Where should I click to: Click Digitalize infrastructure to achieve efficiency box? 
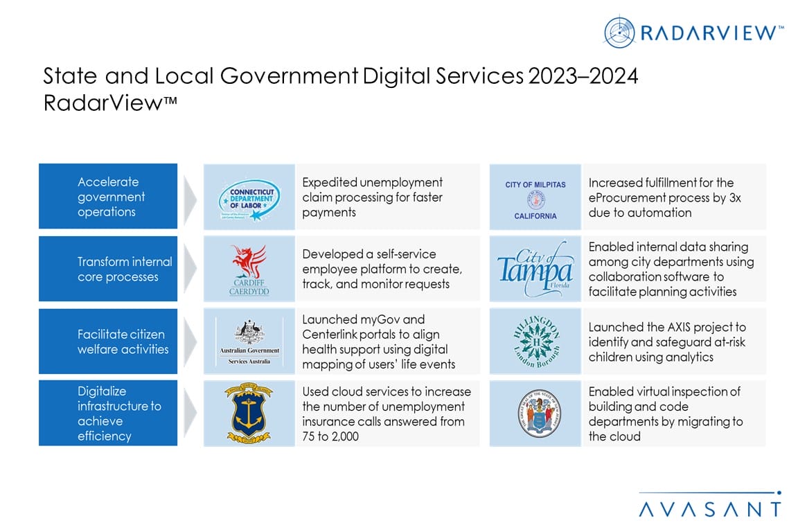[108, 414]
